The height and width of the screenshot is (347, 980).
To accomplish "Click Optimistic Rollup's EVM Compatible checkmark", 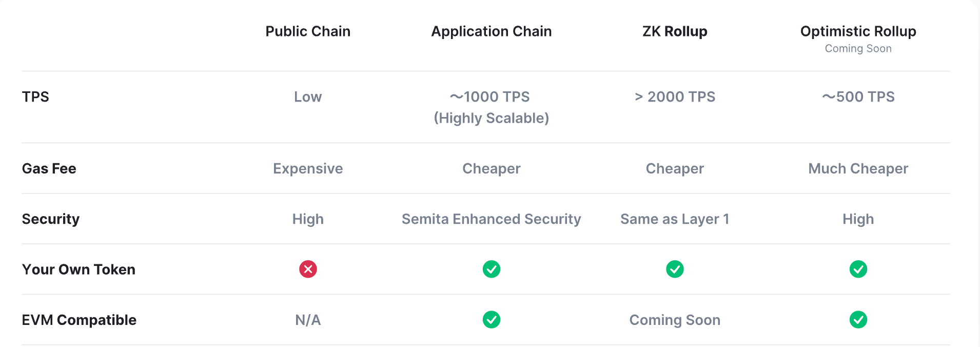I will [x=858, y=320].
